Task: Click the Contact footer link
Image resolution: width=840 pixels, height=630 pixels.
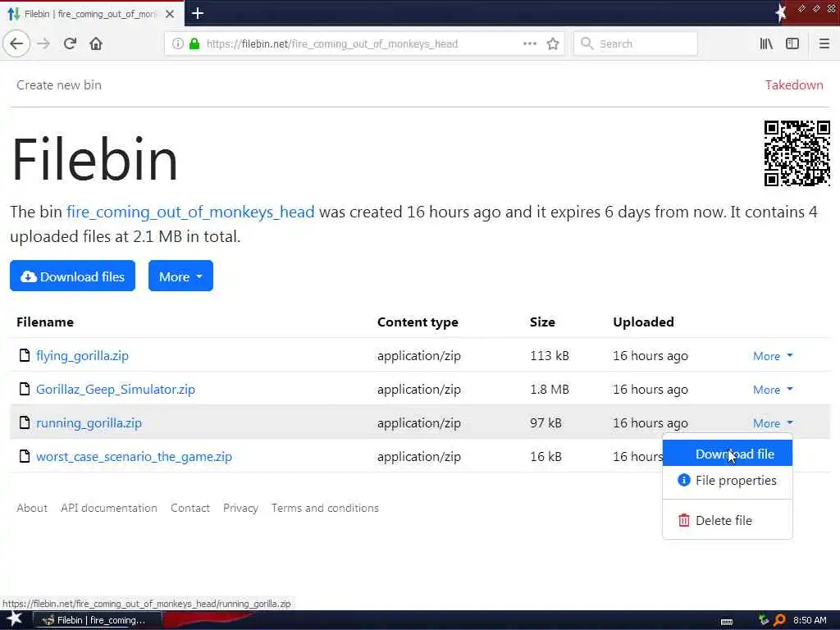Action: coord(189,508)
